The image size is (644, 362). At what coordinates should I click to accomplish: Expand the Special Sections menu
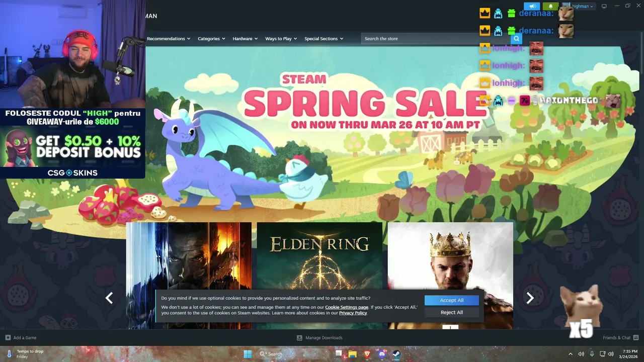pyautogui.click(x=324, y=39)
